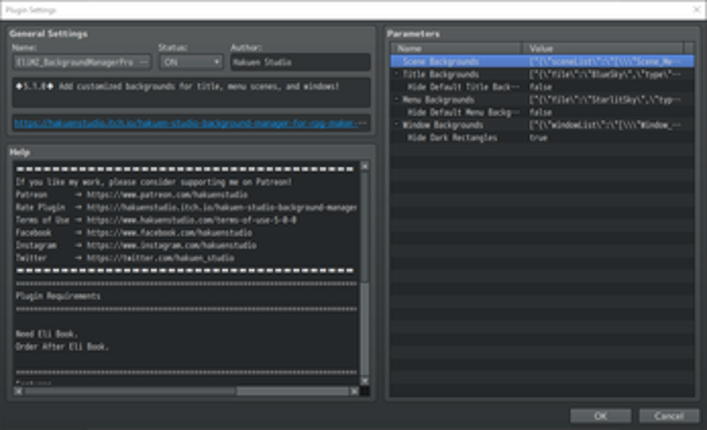Click the Cancel button
The width and height of the screenshot is (707, 430).
pos(669,416)
